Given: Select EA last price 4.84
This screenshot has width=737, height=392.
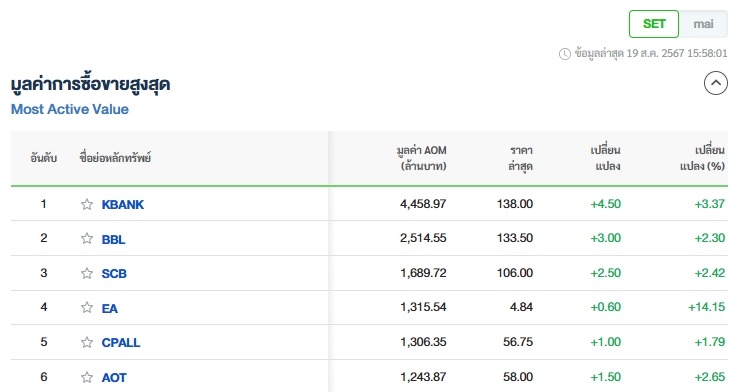Looking at the screenshot, I should tap(521, 307).
